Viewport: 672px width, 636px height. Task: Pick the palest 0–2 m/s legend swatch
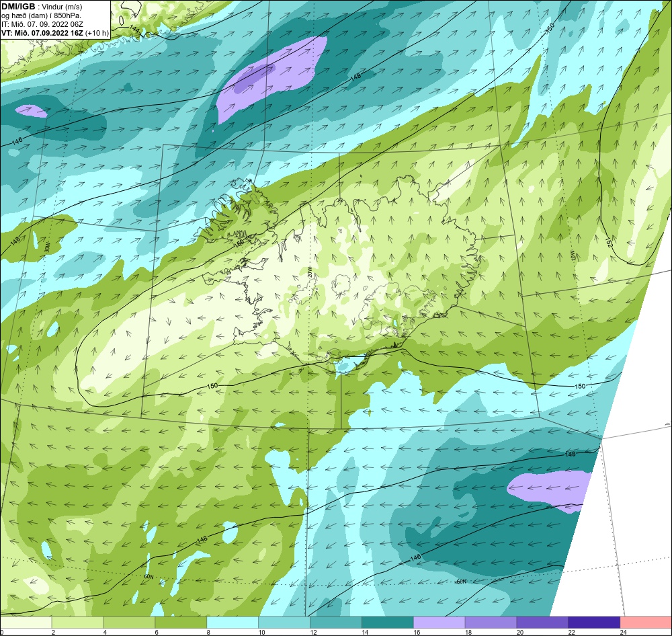(26, 622)
